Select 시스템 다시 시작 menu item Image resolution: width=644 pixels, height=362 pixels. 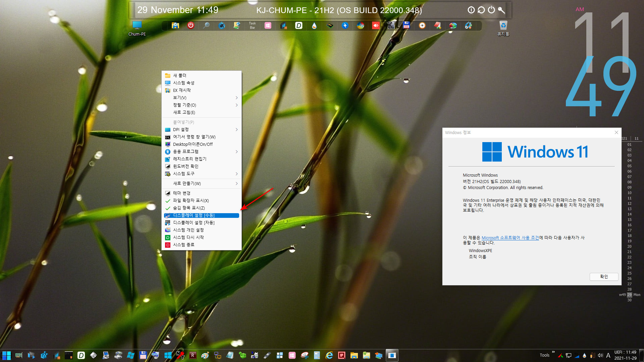point(201,237)
